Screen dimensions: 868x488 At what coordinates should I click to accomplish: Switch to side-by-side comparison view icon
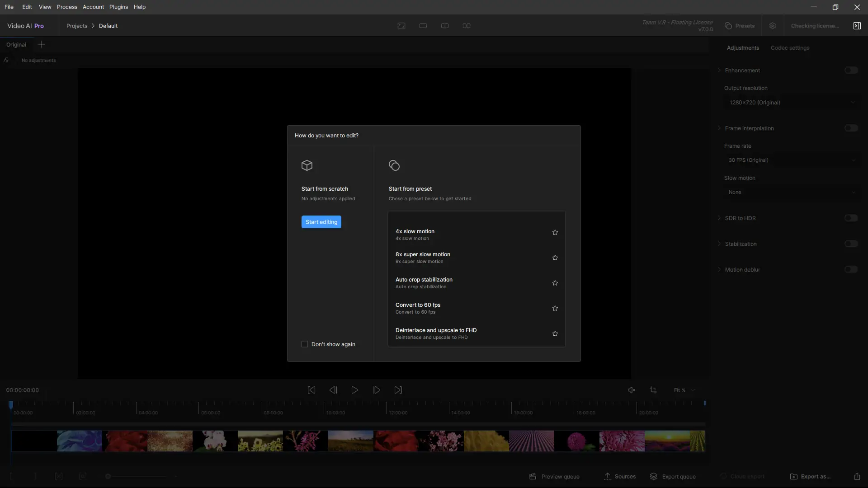click(467, 26)
